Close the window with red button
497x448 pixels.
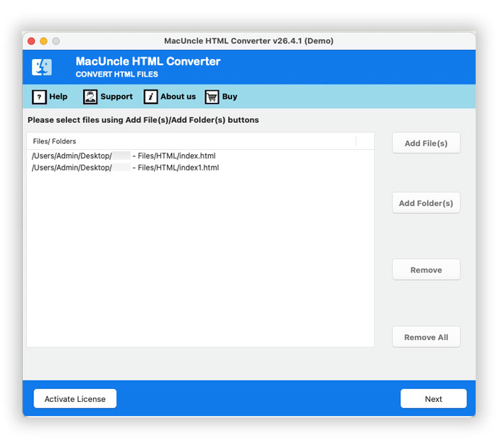(x=31, y=41)
